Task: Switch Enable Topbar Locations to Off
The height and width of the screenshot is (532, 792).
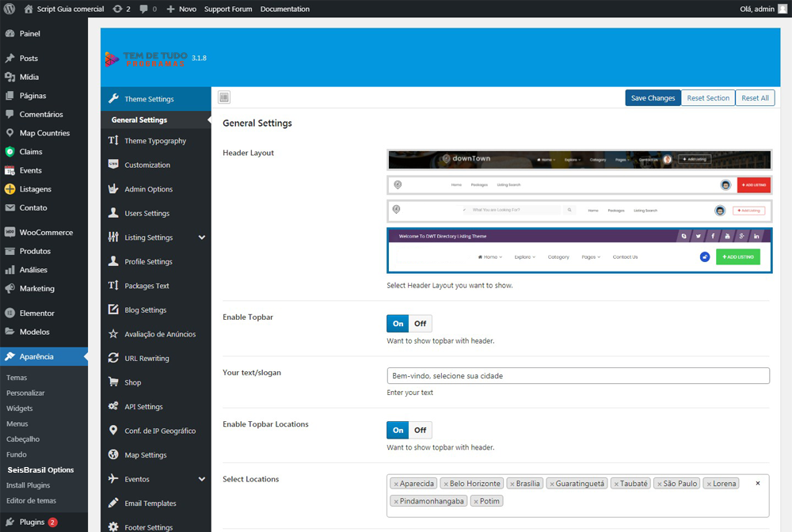Action: coord(420,430)
